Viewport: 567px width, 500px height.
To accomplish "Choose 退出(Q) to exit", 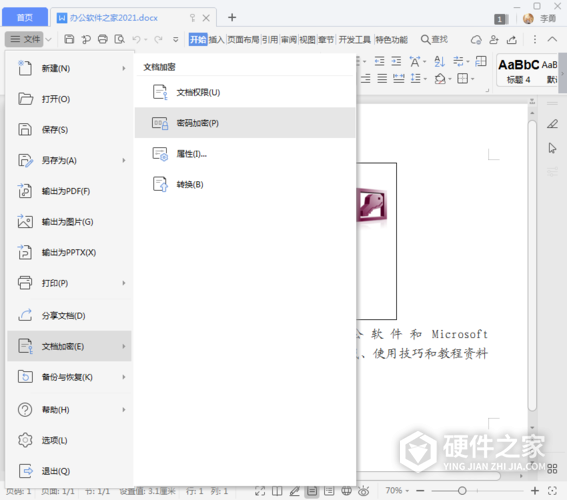I will tap(69, 471).
